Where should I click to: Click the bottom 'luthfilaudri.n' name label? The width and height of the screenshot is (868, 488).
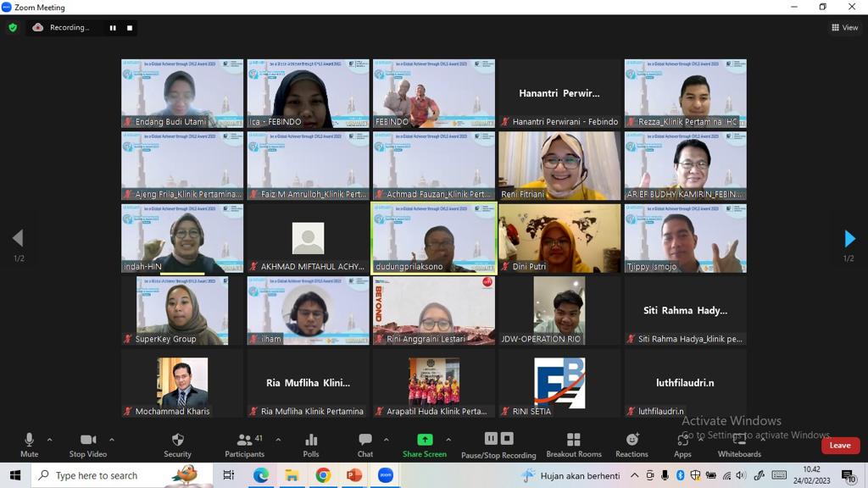661,412
